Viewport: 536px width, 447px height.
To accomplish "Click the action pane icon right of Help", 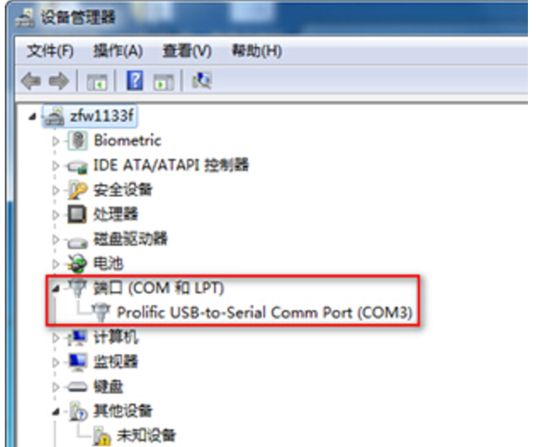I will pos(164,82).
